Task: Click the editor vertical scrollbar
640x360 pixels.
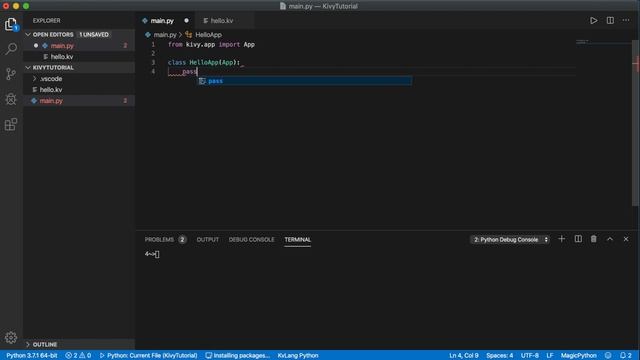Action: pyautogui.click(x=635, y=122)
